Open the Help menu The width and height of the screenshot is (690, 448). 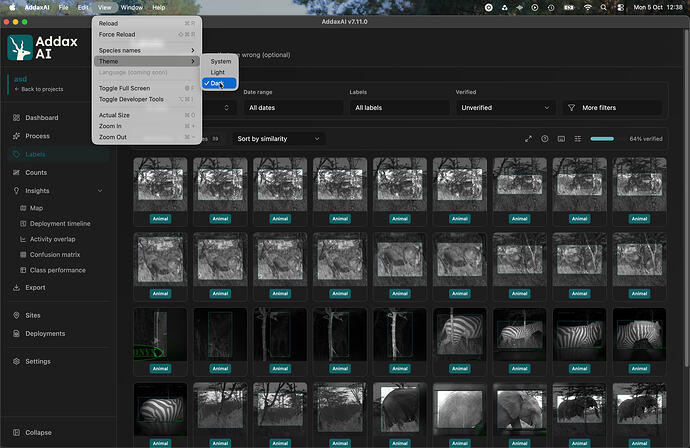pyautogui.click(x=158, y=7)
